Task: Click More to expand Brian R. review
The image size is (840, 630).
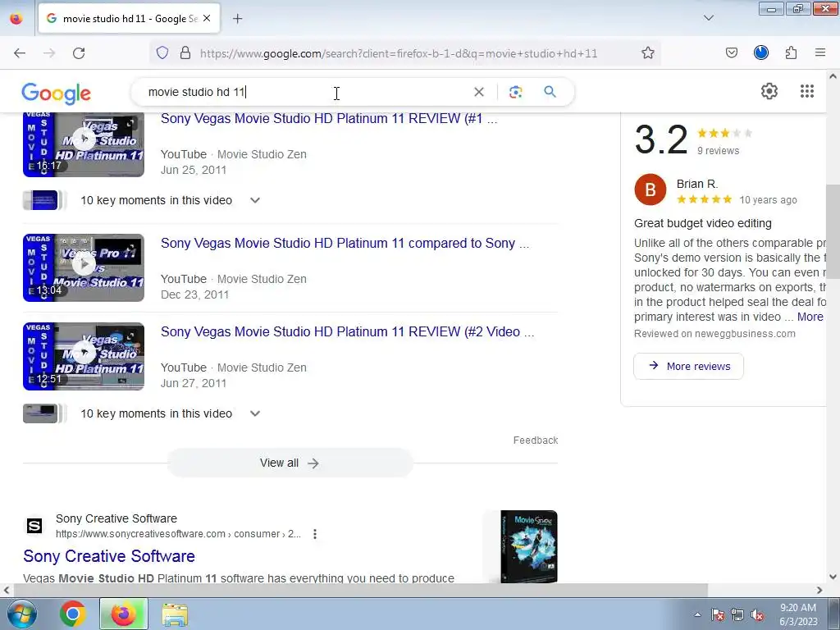Action: [810, 317]
